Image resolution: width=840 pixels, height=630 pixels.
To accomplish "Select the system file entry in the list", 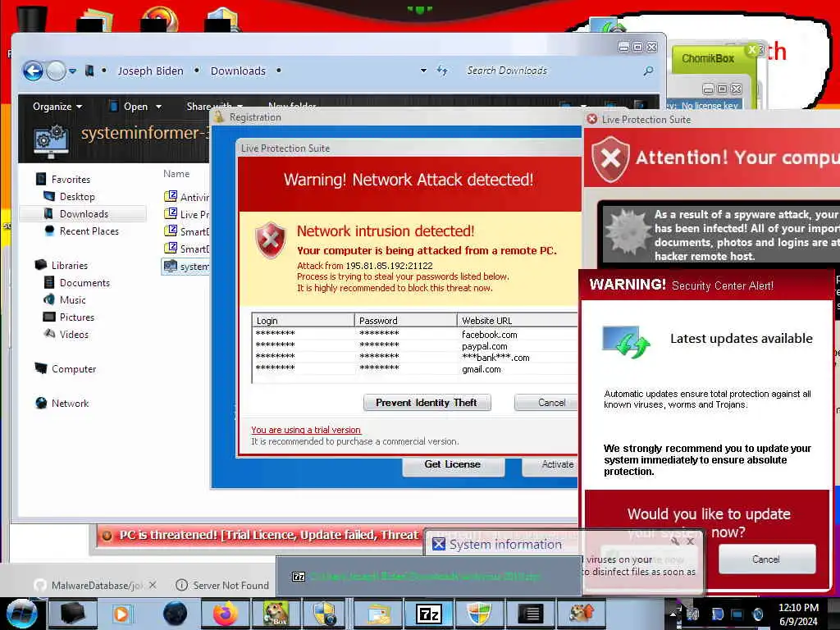I will pos(186,267).
